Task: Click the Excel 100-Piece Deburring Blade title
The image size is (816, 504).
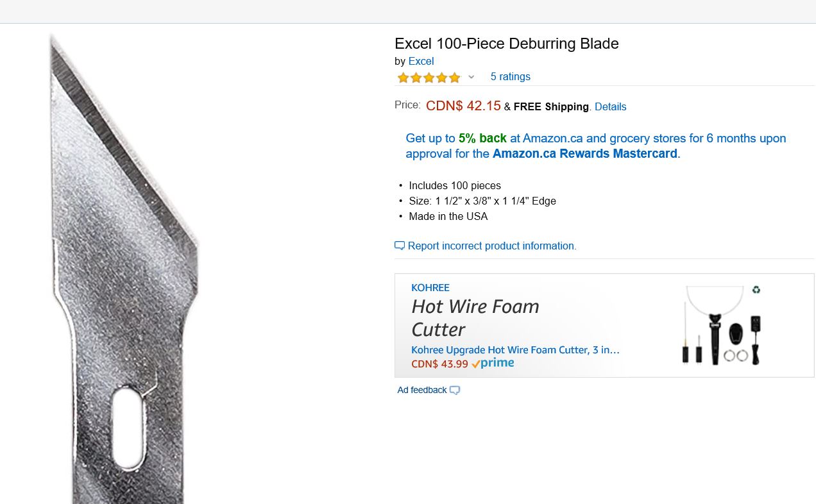Action: pyautogui.click(x=506, y=44)
